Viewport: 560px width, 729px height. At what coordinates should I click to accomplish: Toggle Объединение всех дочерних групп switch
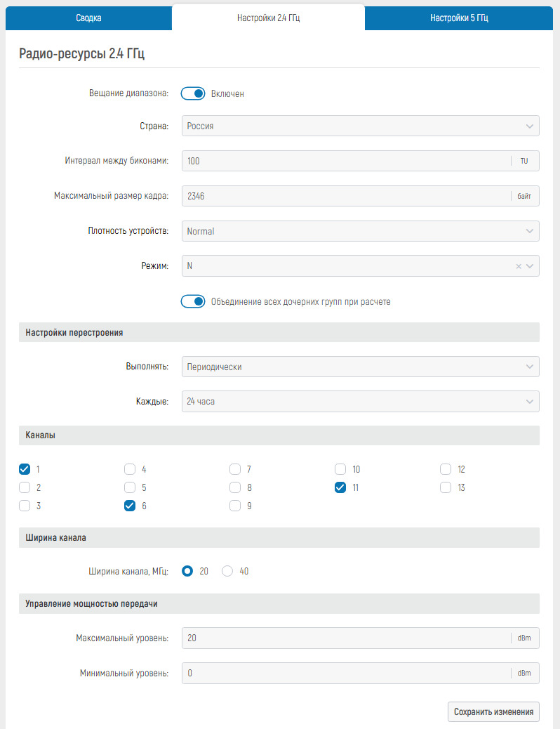point(193,302)
